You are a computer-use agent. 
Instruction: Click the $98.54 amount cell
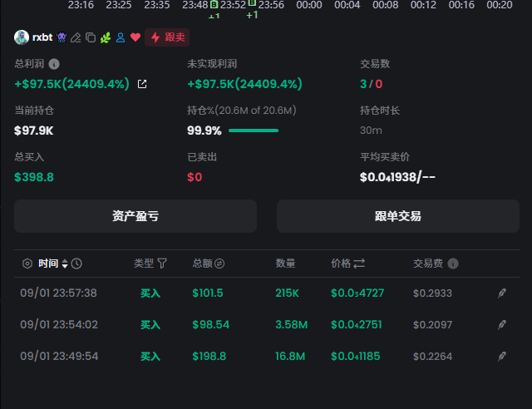coord(210,324)
